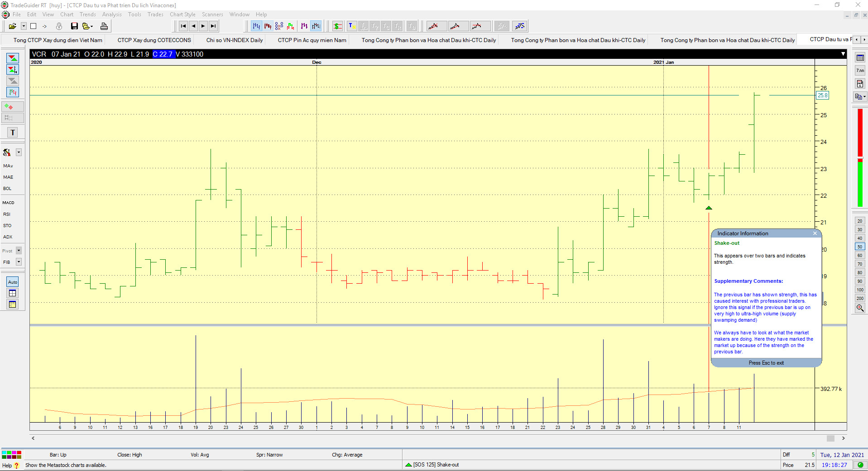Select the candlestick chart style icon

(x=268, y=26)
